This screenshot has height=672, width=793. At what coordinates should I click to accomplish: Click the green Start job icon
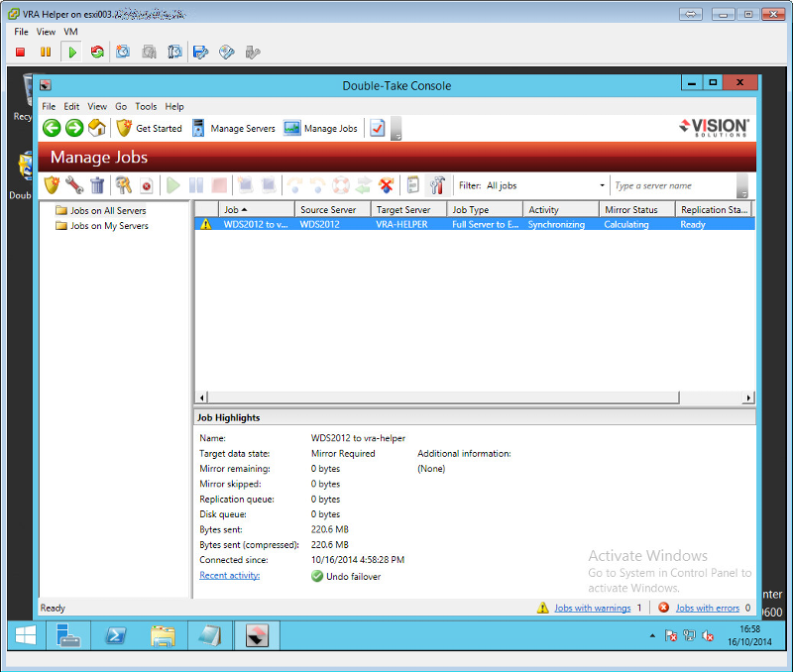(x=172, y=185)
